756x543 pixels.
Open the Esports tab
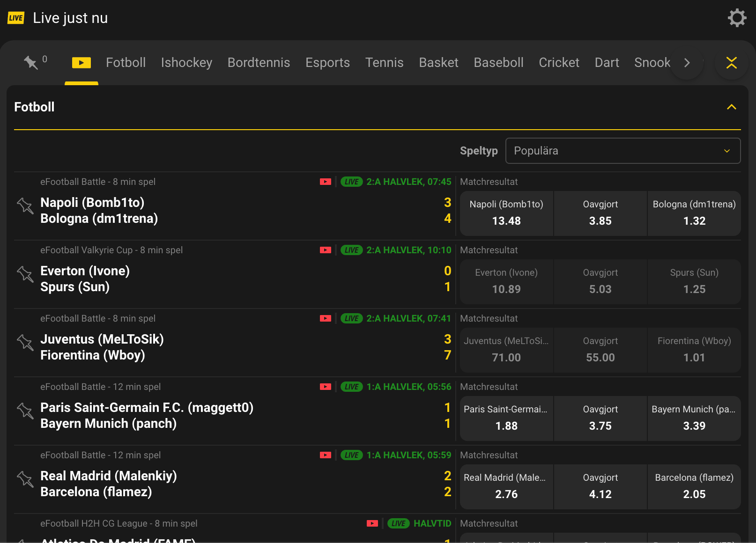click(x=327, y=63)
